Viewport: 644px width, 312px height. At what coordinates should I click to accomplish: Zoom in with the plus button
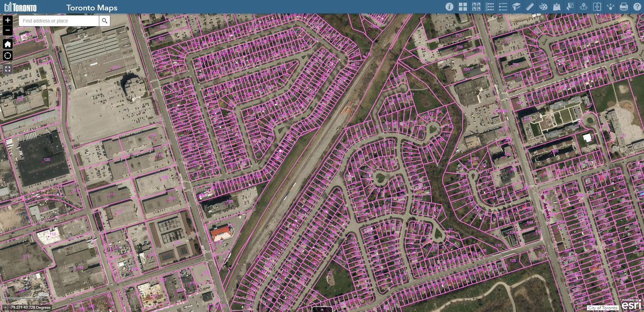coord(8,20)
